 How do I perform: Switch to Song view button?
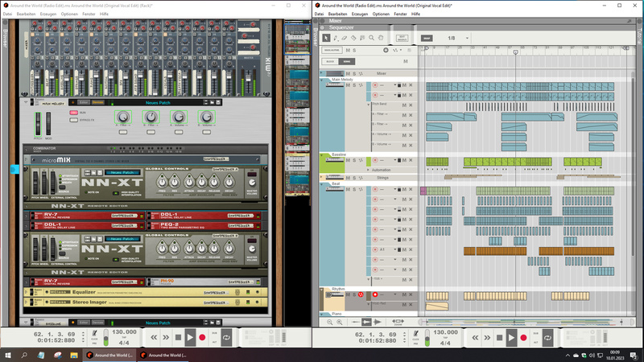[x=347, y=62]
